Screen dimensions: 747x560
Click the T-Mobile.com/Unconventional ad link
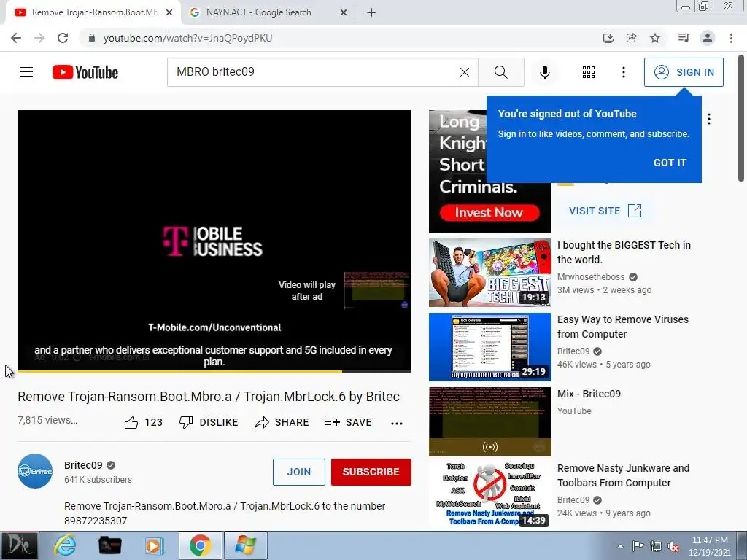214,327
